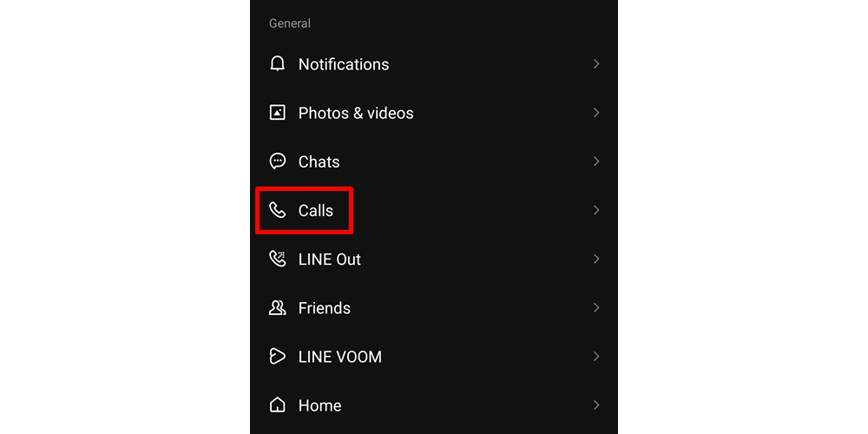Select the Notifications text label
Image resolution: width=868 pixels, height=434 pixels.
pyautogui.click(x=344, y=64)
